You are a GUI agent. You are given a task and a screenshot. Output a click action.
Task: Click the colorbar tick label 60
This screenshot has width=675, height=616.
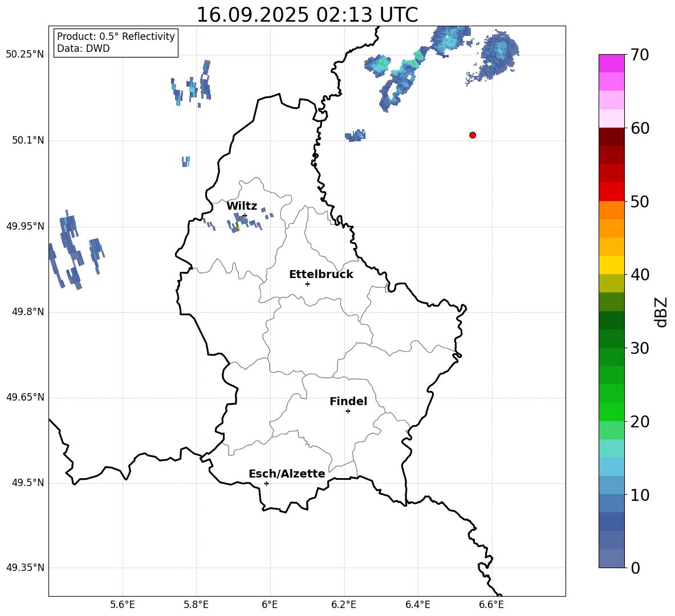(x=640, y=128)
